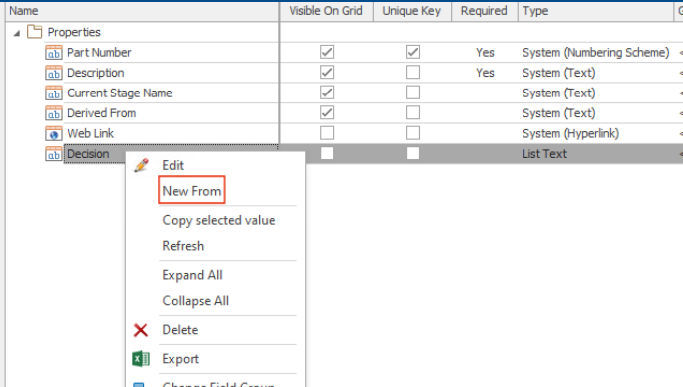Click the red X Delete icon
The image size is (683, 387).
pos(141,330)
